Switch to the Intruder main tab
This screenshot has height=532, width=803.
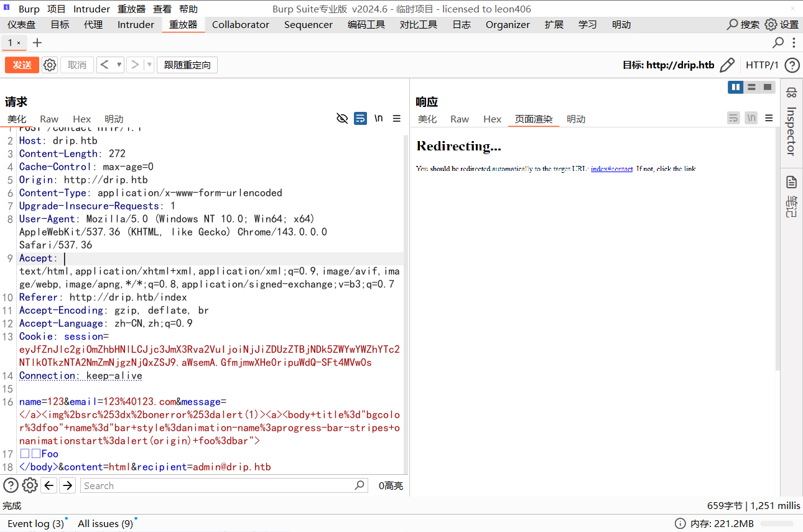coord(136,25)
